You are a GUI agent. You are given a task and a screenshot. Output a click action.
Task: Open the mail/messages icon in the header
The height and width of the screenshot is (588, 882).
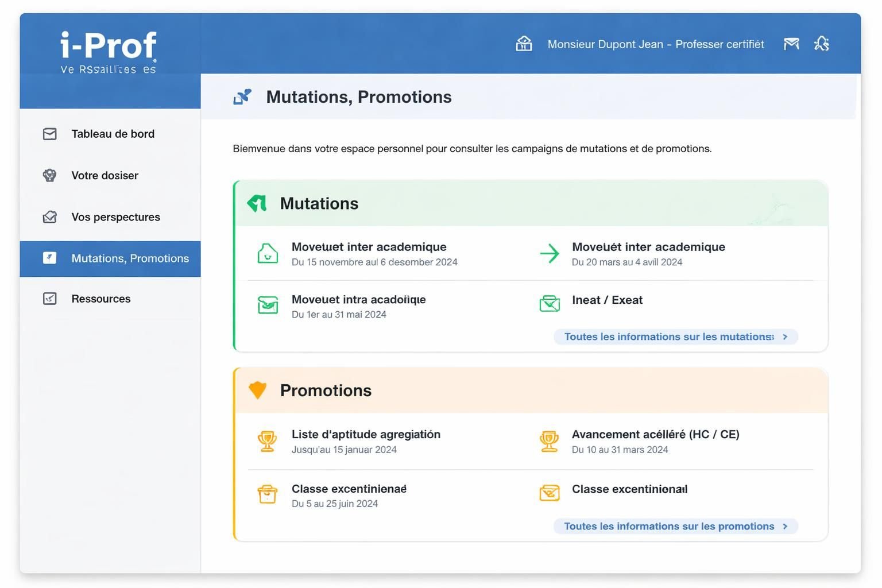point(791,43)
